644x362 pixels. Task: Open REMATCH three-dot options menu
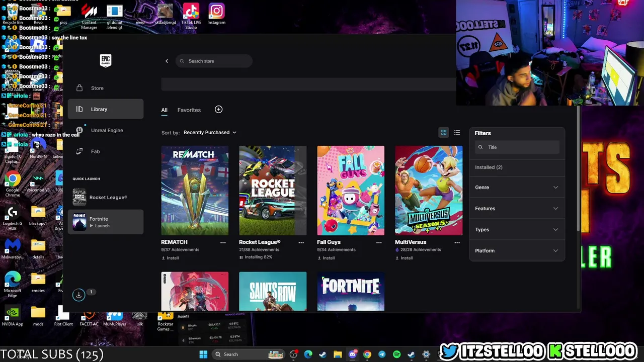[223, 242]
